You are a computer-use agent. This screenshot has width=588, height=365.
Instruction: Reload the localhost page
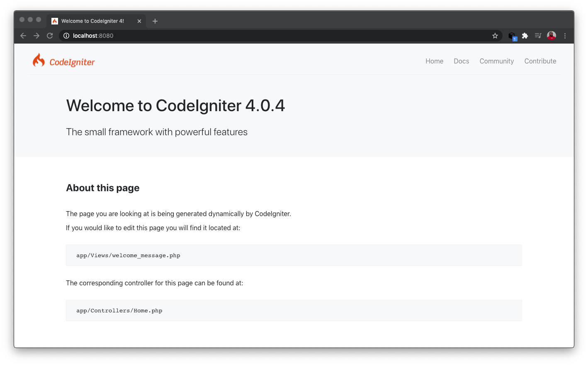50,36
